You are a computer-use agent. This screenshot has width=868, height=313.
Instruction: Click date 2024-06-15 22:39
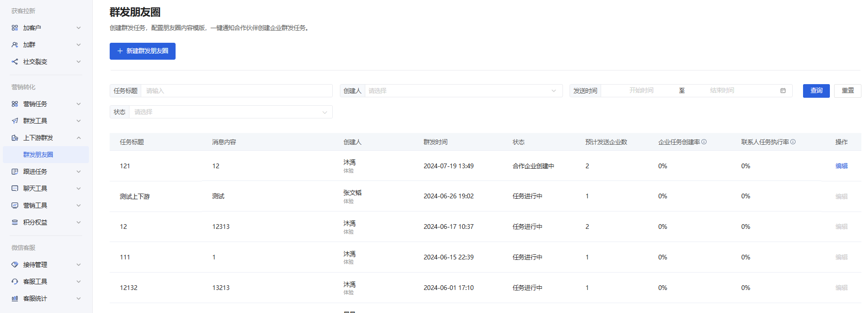coord(449,257)
